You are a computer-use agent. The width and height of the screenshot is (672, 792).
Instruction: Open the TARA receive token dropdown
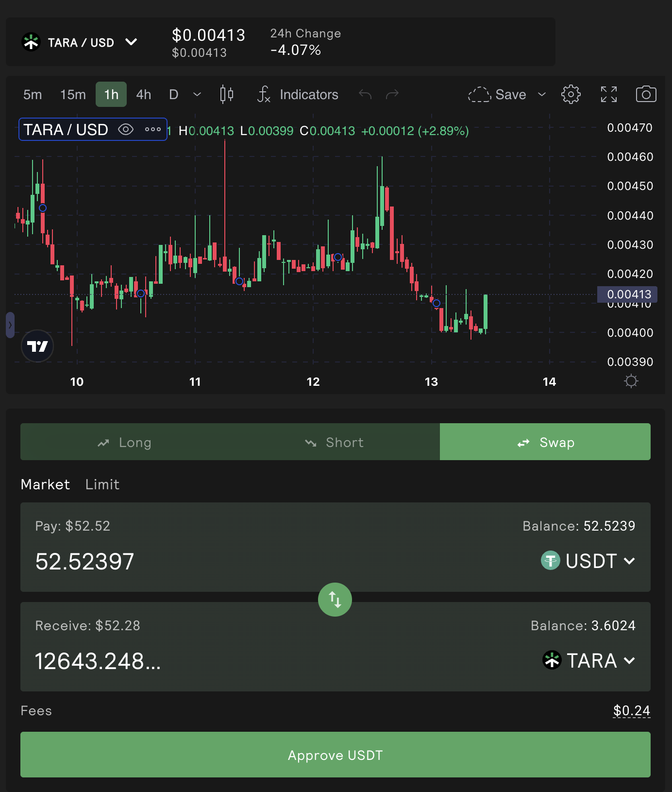tap(589, 661)
